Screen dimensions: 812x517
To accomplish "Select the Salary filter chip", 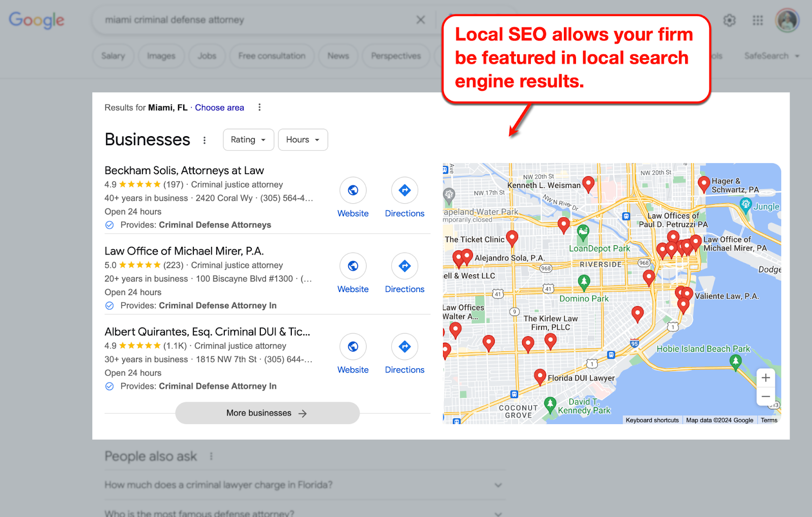I will 113,56.
